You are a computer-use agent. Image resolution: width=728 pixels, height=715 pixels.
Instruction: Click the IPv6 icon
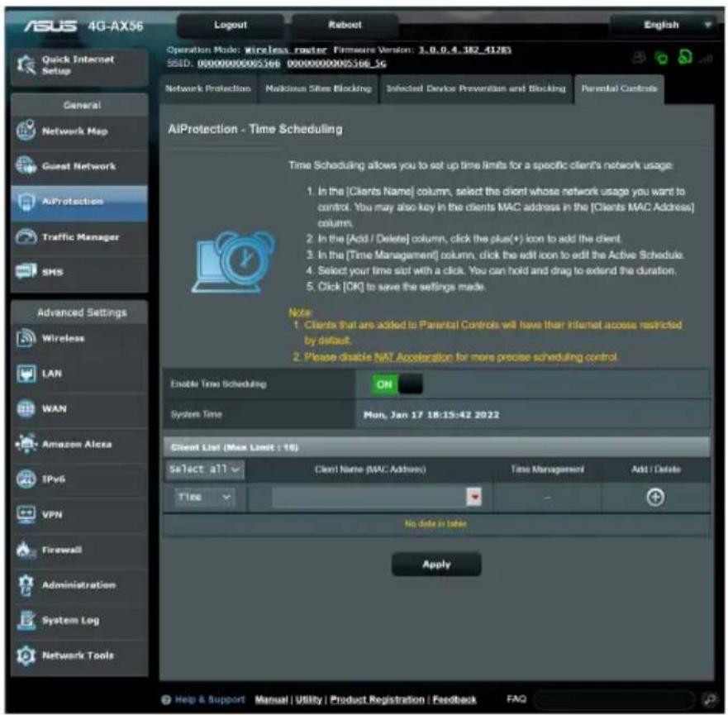26,479
